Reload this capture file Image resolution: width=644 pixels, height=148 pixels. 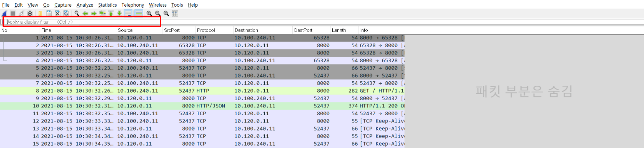[66, 13]
